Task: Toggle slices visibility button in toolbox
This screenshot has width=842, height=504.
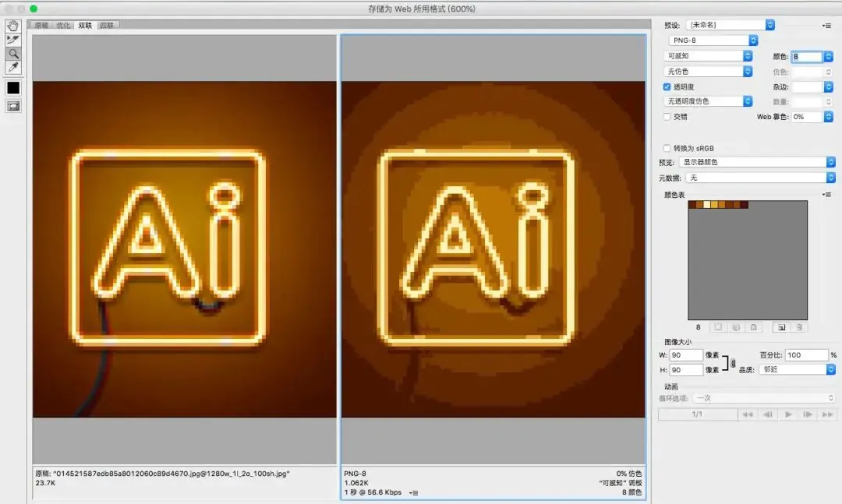Action: coord(13,106)
